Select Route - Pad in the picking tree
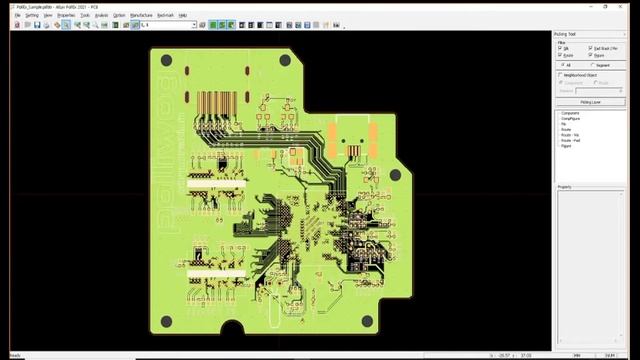640x360 pixels. click(x=571, y=140)
